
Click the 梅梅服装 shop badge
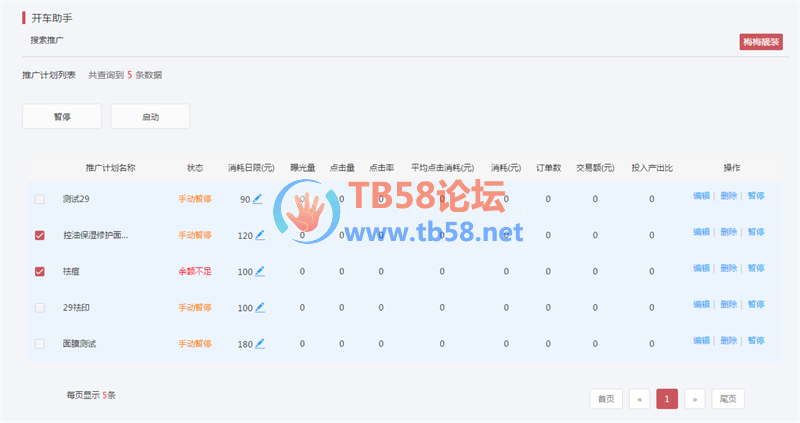[x=761, y=41]
